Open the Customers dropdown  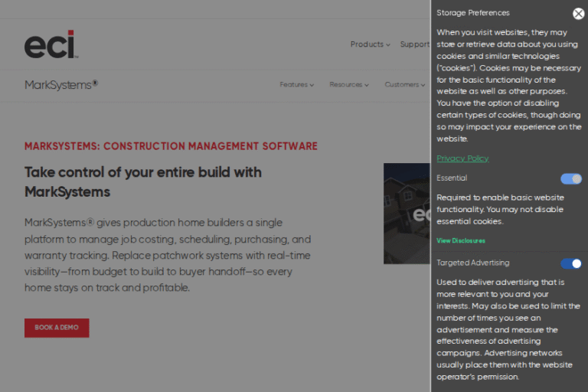coord(404,85)
